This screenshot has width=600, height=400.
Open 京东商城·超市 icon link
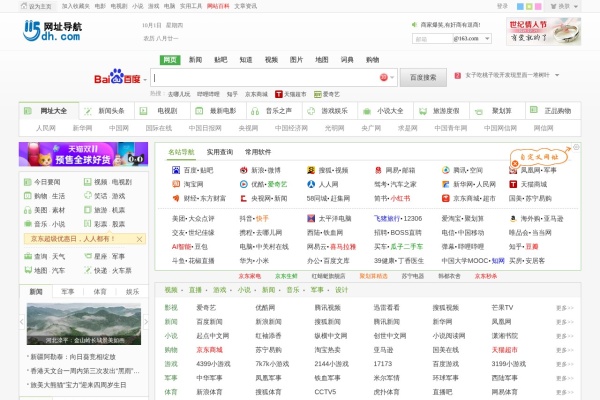tap(445, 198)
